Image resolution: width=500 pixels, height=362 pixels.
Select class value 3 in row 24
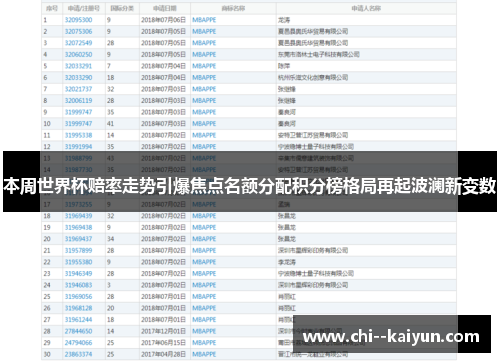click(109, 285)
